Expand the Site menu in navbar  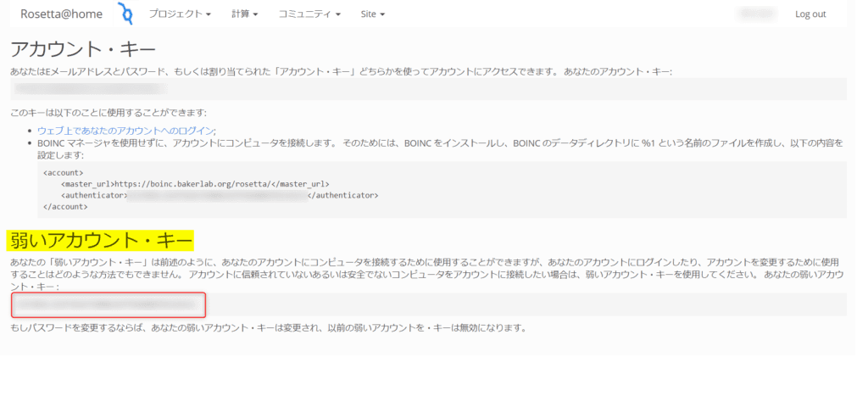pyautogui.click(x=372, y=14)
